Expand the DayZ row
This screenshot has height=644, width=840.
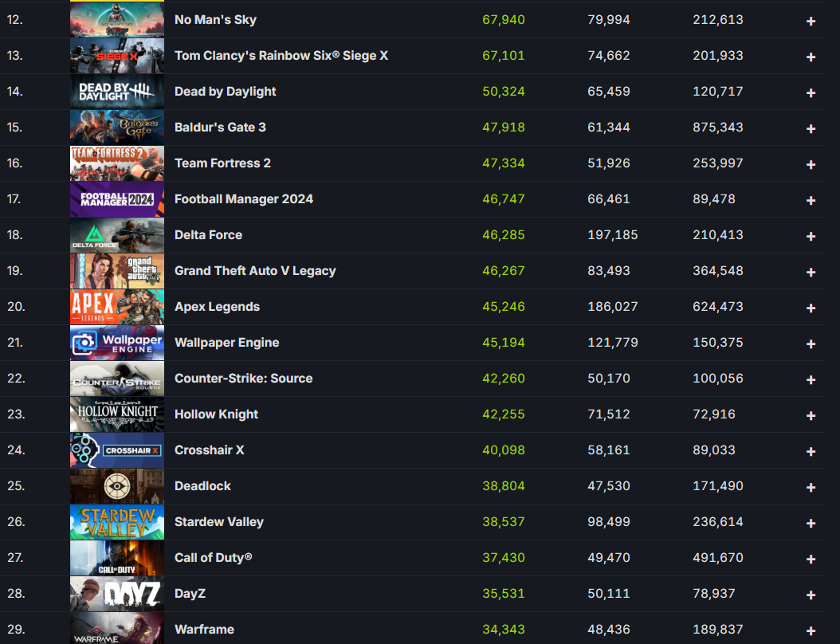[811, 595]
